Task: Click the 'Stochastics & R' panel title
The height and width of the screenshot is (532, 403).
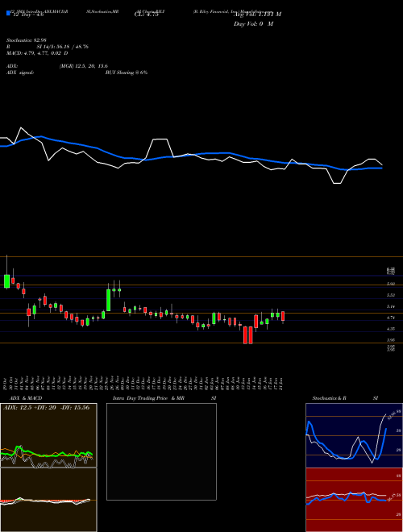Action: (x=329, y=398)
